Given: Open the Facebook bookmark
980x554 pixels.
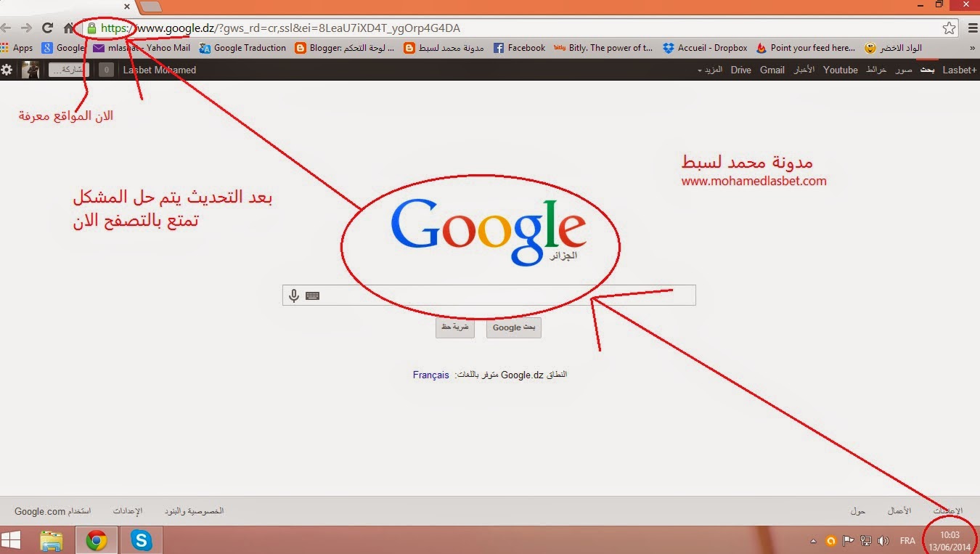Looking at the screenshot, I should pos(519,48).
